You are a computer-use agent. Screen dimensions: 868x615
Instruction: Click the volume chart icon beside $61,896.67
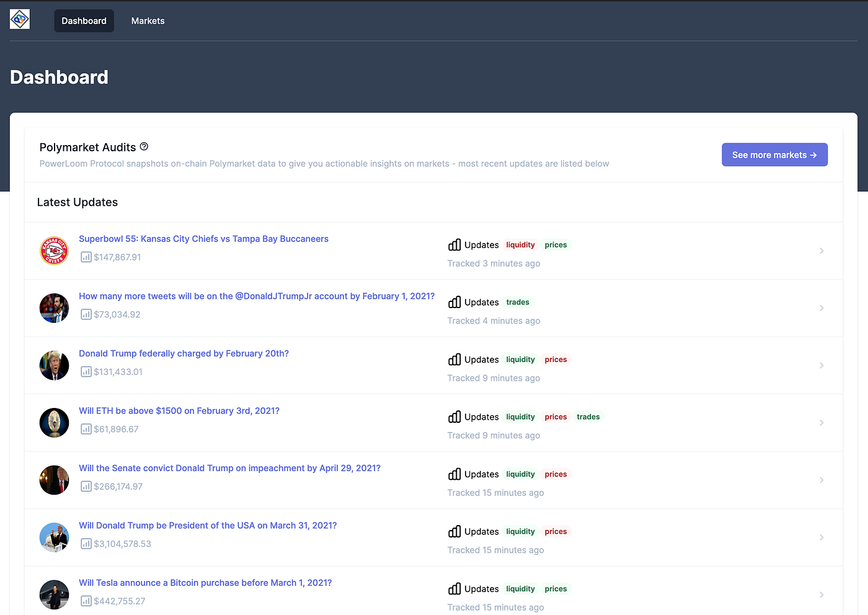(86, 429)
